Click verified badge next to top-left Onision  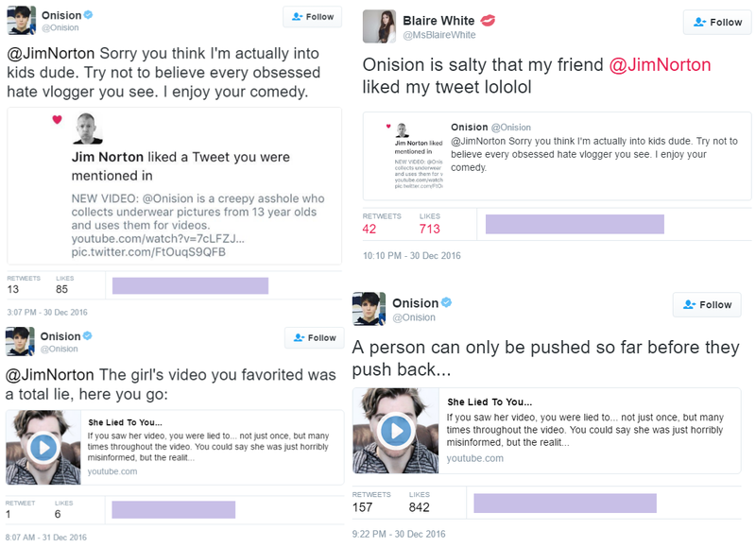89,15
